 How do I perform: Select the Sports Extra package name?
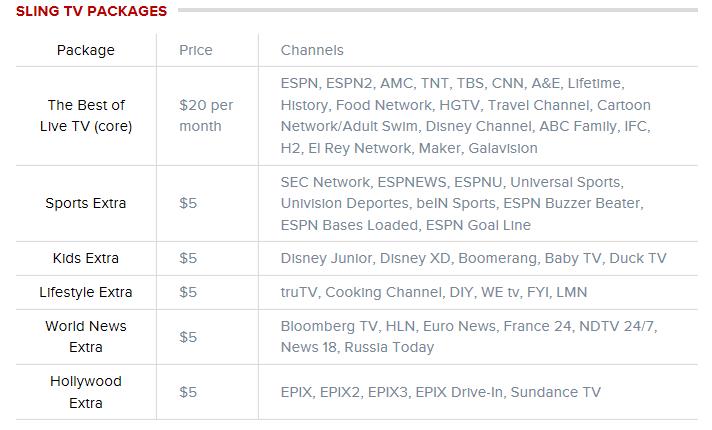coord(86,203)
